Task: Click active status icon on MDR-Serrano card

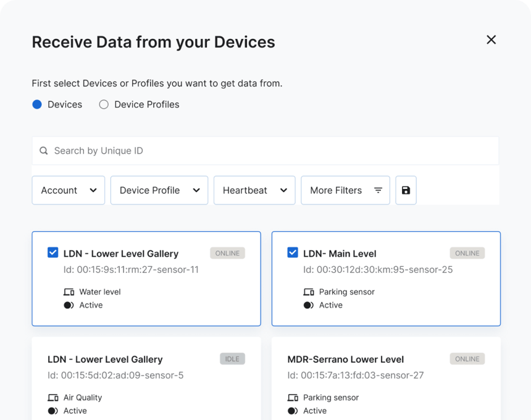Action: [293, 411]
